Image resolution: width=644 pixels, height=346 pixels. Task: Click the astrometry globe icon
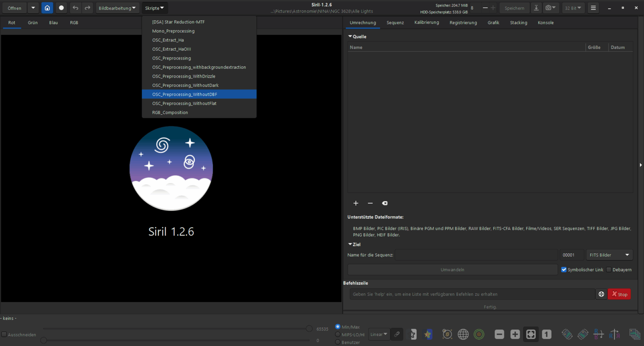click(x=463, y=334)
